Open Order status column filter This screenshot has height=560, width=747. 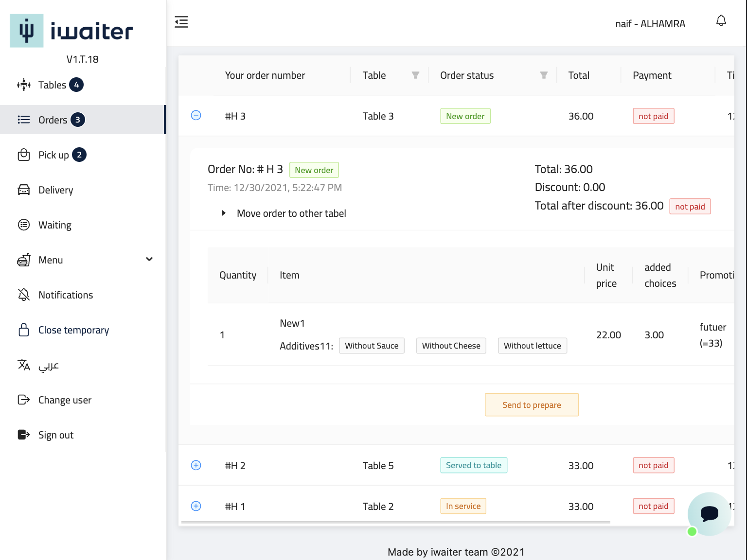click(544, 75)
